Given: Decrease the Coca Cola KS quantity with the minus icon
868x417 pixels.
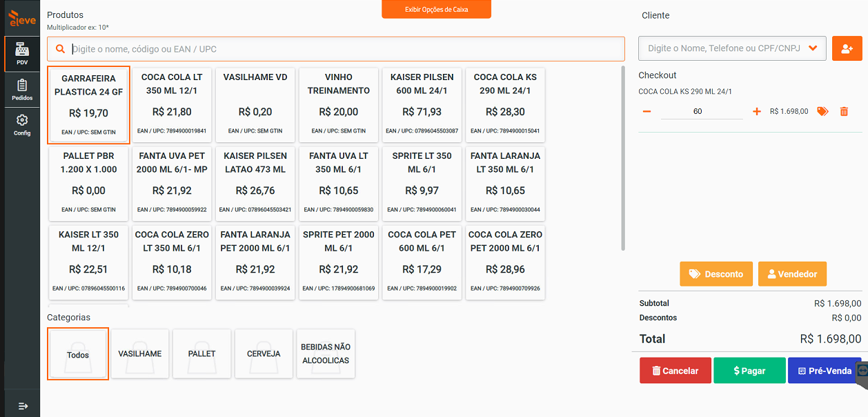Looking at the screenshot, I should point(647,111).
